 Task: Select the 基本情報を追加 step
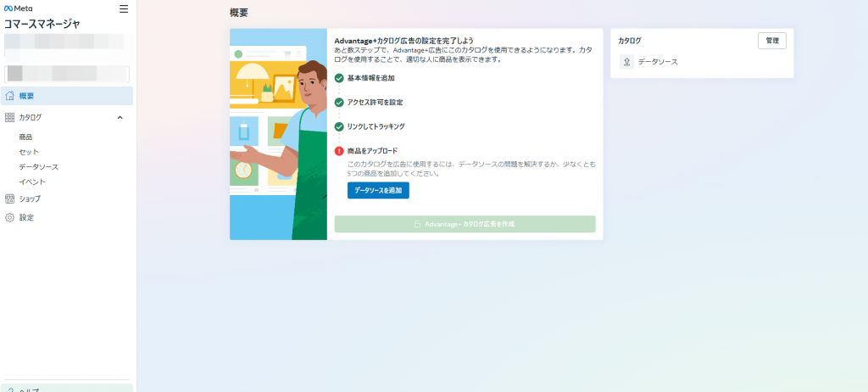370,78
